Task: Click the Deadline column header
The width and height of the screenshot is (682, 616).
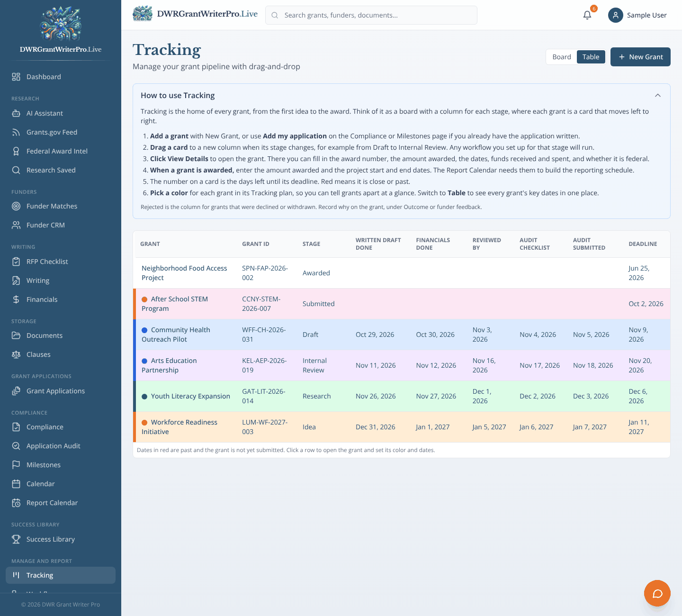Action: coord(643,244)
